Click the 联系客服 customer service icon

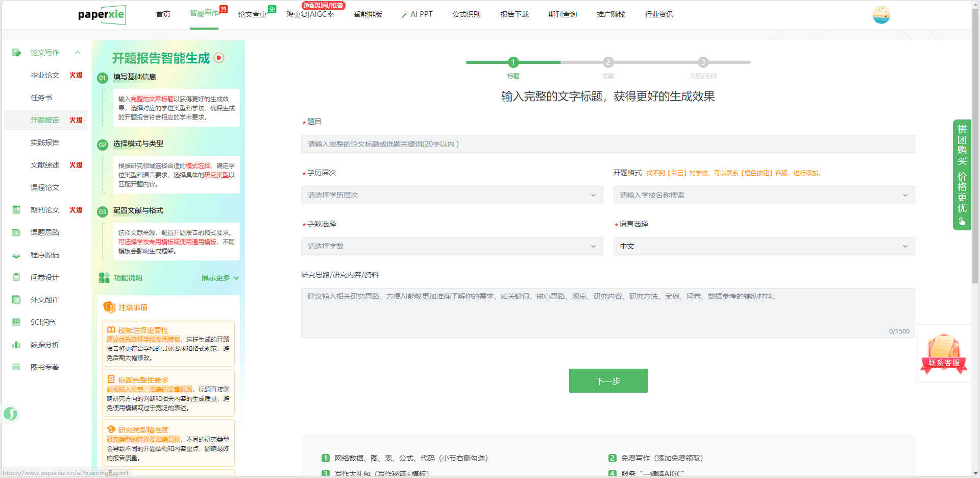[x=943, y=353]
